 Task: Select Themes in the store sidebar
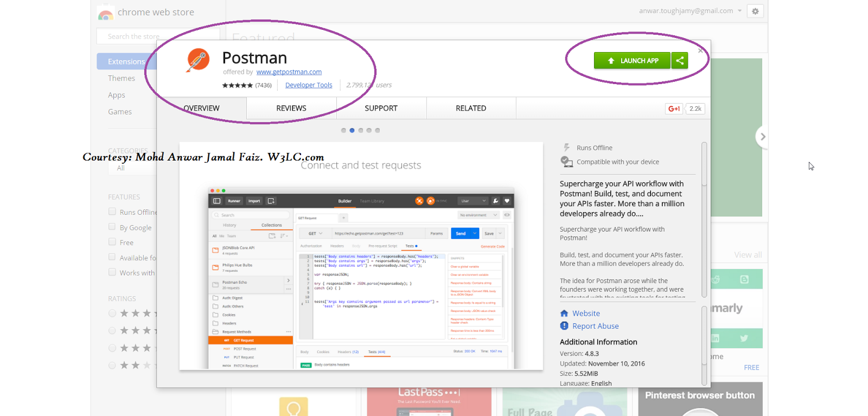pyautogui.click(x=122, y=78)
